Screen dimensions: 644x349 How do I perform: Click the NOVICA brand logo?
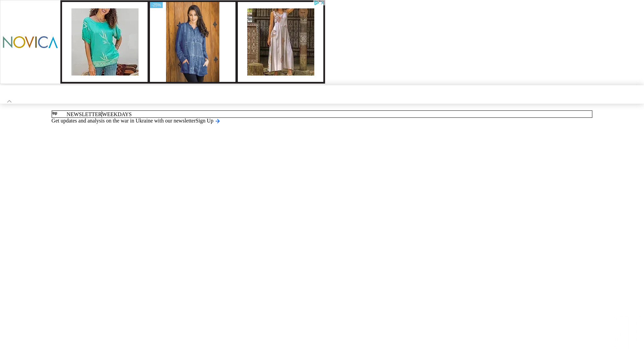click(30, 42)
